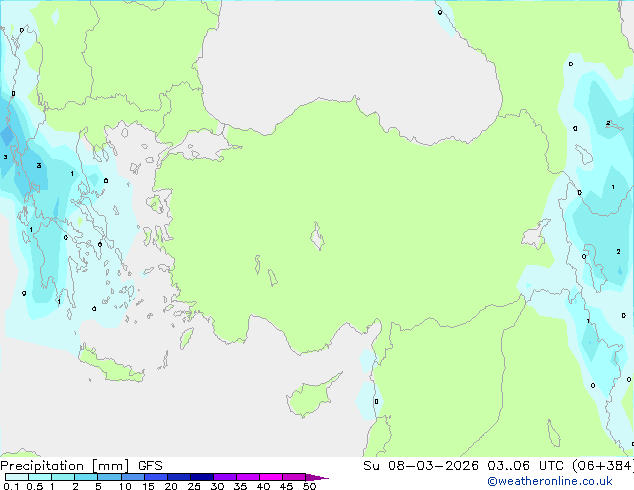Screen dimensions: 634x490
Task: Click the "5" legend scale label
Action: pyautogui.click(x=98, y=486)
